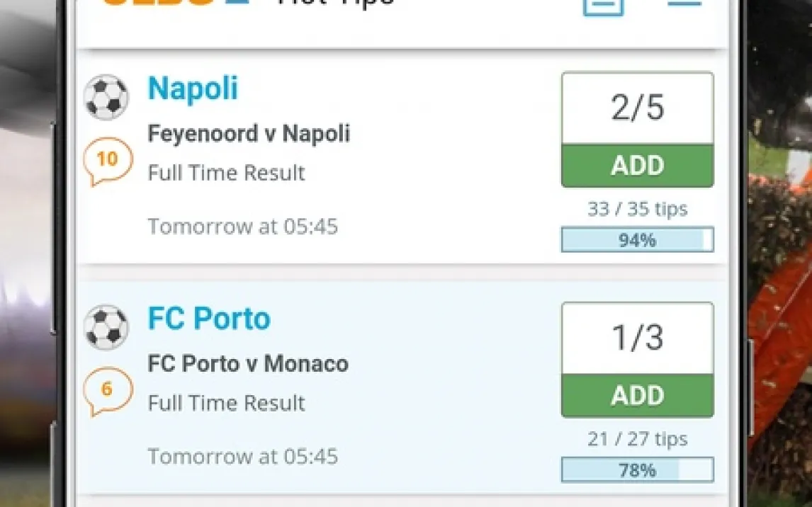Click the orange app logo in header
The height and width of the screenshot is (507, 812).
click(176, 4)
